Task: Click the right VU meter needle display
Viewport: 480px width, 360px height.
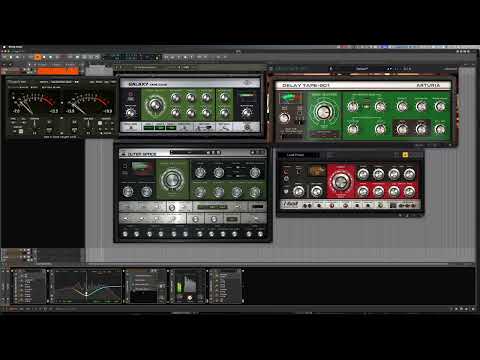Action: tap(88, 104)
